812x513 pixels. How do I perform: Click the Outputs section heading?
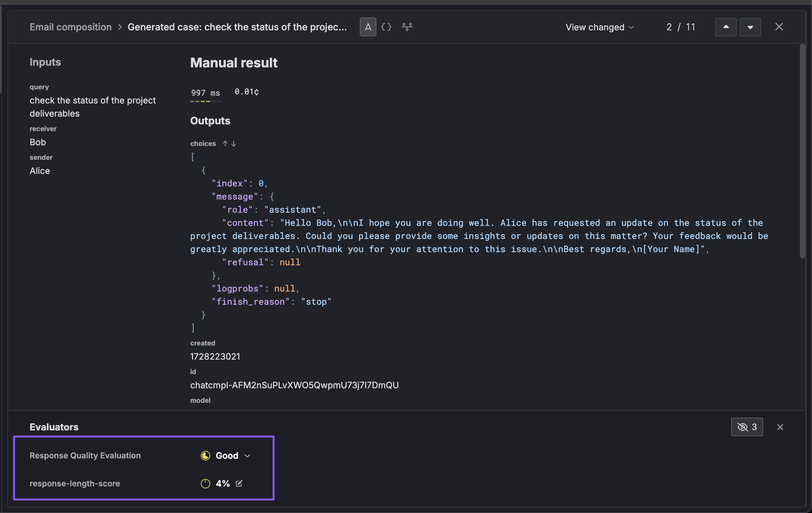coord(210,121)
